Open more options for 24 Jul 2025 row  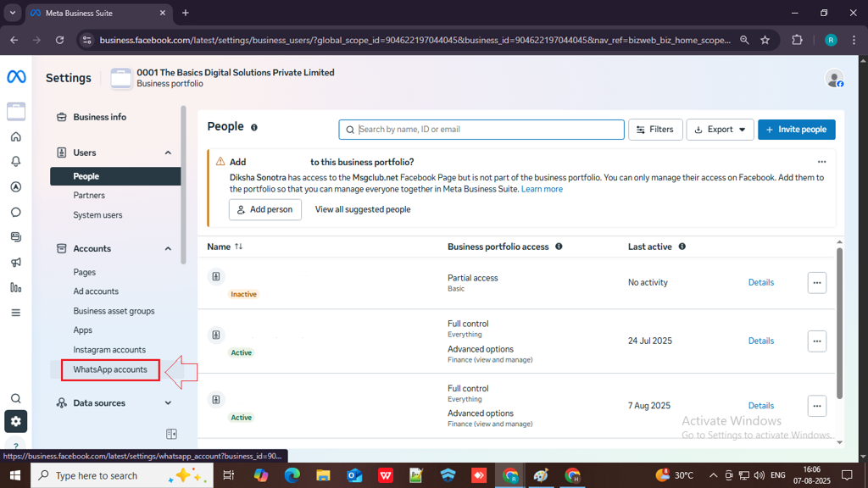[817, 341]
